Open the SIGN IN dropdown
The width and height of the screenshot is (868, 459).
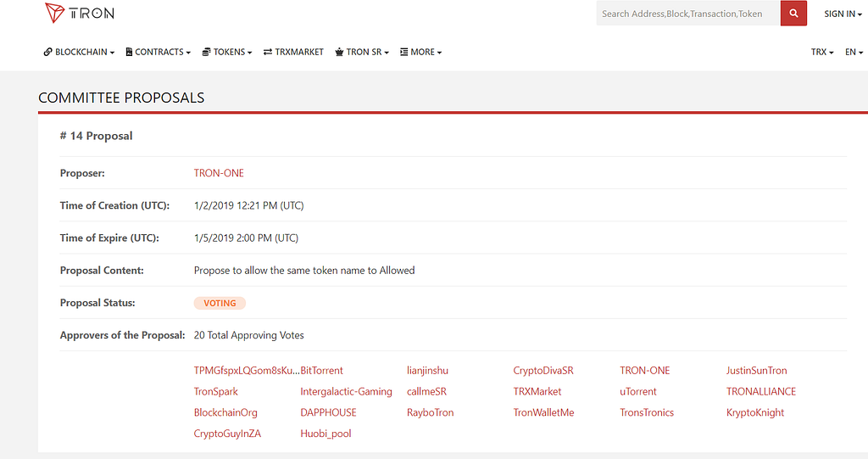click(843, 14)
